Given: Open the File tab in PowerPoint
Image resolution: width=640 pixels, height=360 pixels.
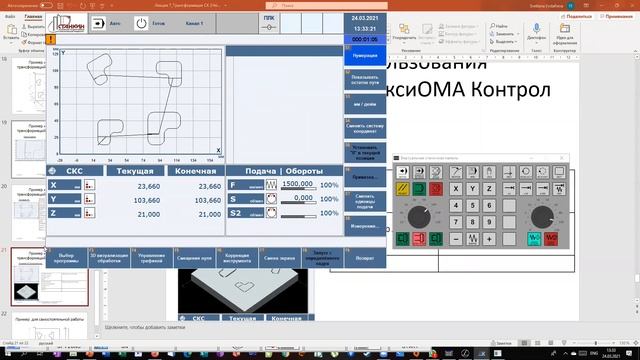Looking at the screenshot, I should 10,16.
